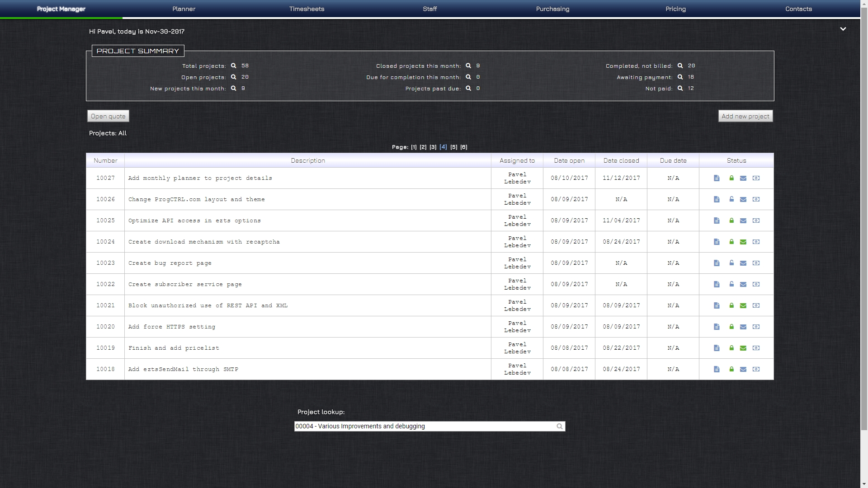Click magnifier next to Due for completion
The image size is (868, 488).
tap(468, 77)
